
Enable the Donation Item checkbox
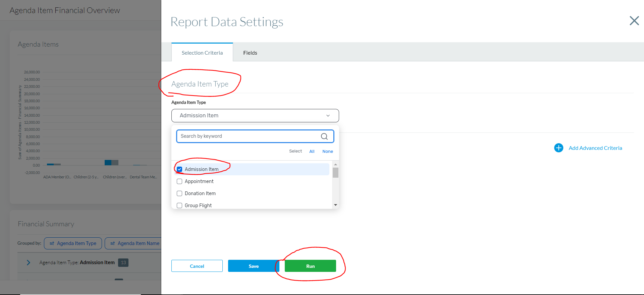[179, 193]
